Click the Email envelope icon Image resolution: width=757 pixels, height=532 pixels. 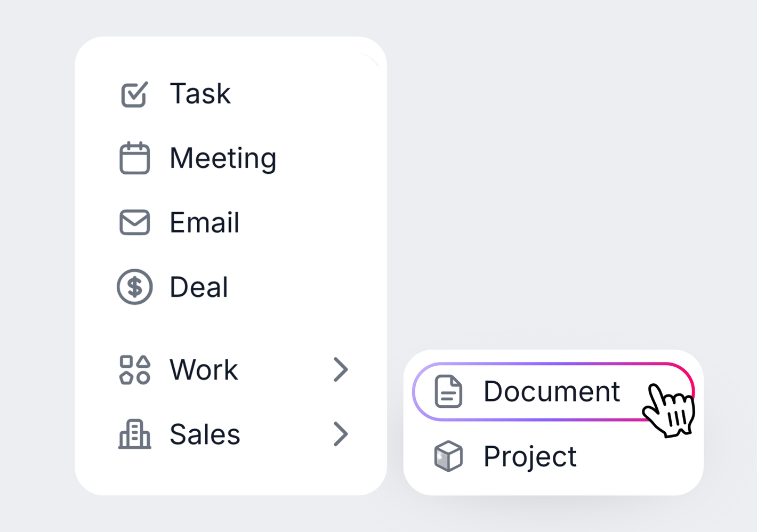(134, 222)
